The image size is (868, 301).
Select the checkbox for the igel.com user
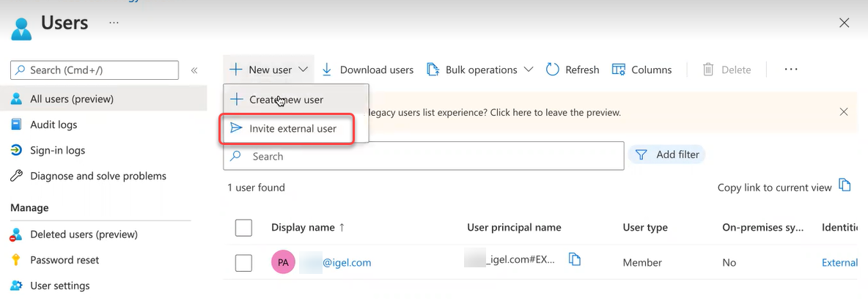tap(243, 263)
